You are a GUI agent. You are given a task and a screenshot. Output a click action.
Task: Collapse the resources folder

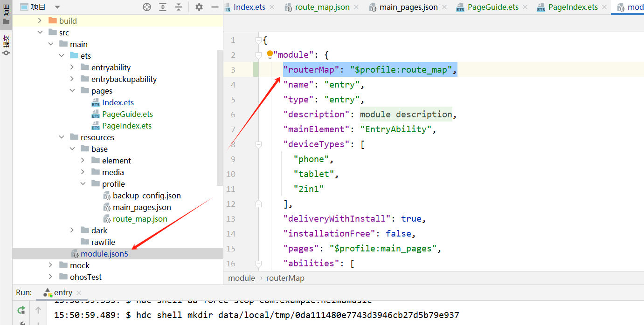(61, 137)
